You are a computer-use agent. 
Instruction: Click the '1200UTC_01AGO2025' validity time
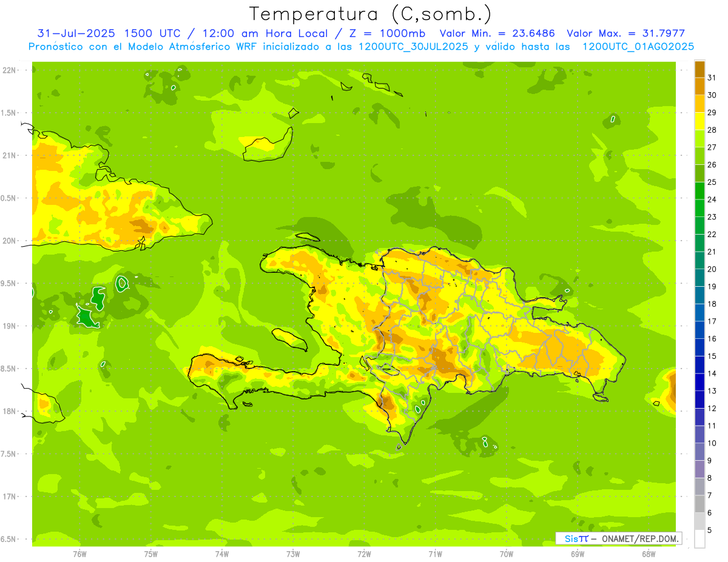click(638, 47)
